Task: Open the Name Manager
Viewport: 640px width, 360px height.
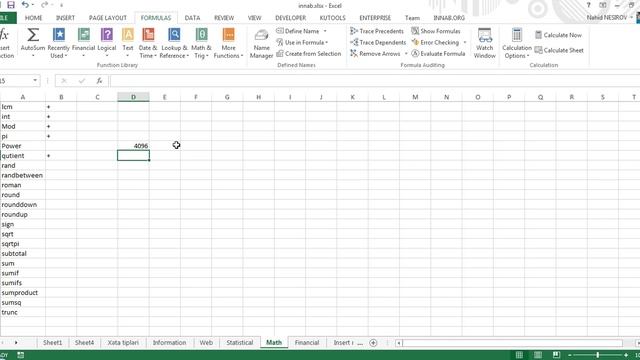Action: pos(261,43)
